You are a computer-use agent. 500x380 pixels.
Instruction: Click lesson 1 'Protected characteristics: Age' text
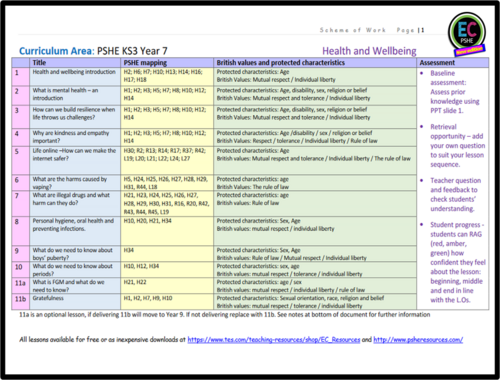click(x=253, y=72)
